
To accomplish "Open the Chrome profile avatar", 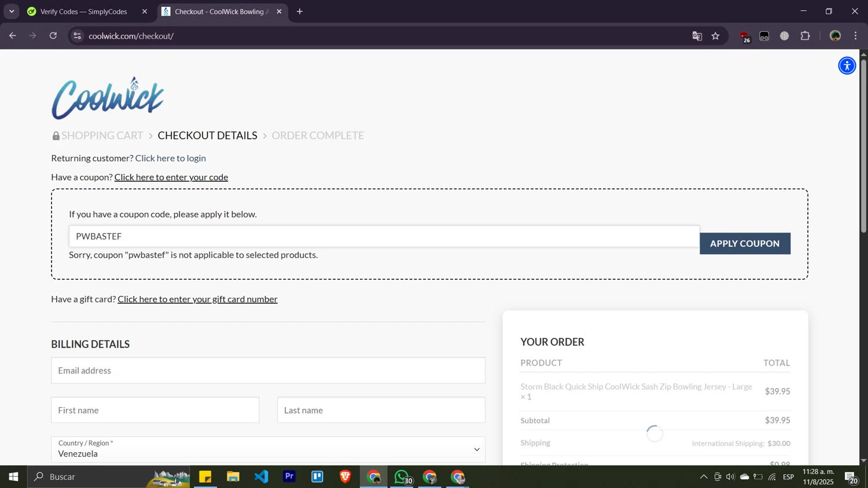I will coord(835,36).
